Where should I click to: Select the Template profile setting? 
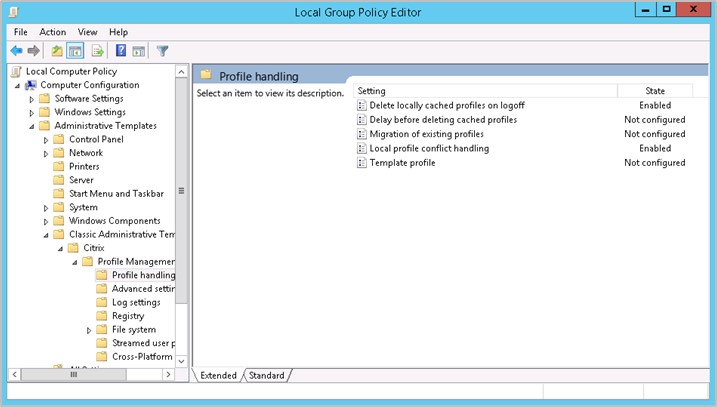[402, 163]
